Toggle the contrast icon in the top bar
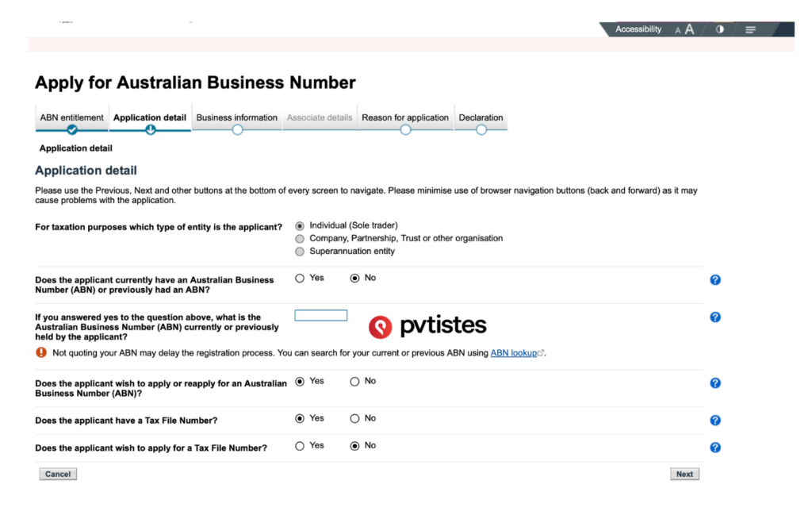Image resolution: width=812 pixels, height=519 pixels. pyautogui.click(x=720, y=29)
